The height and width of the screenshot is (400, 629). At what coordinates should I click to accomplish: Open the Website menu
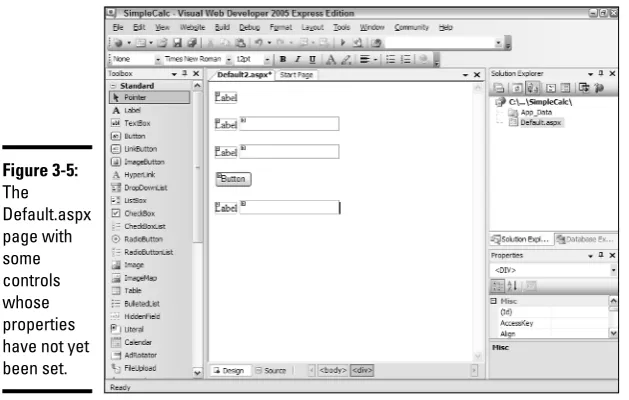coord(192,27)
